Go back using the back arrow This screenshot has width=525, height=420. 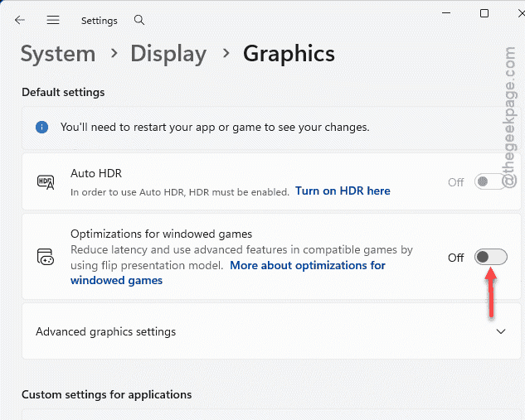point(20,20)
